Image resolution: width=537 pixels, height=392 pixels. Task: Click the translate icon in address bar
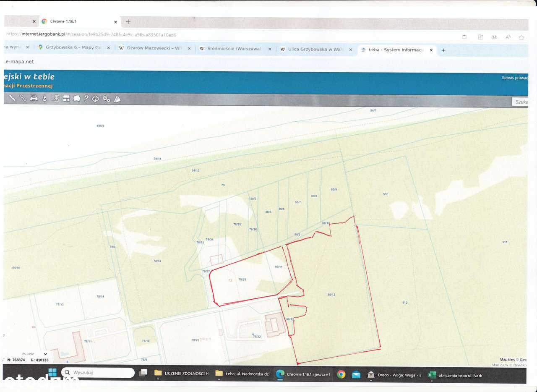click(x=494, y=37)
